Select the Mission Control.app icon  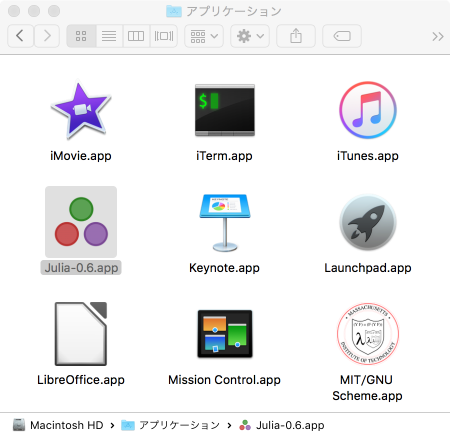coord(225,334)
